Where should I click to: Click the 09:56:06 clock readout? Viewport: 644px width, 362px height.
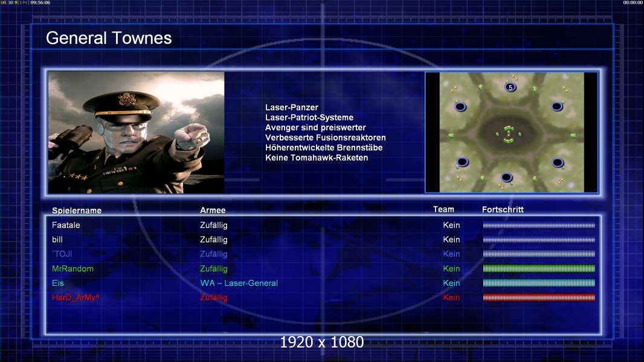point(40,2)
